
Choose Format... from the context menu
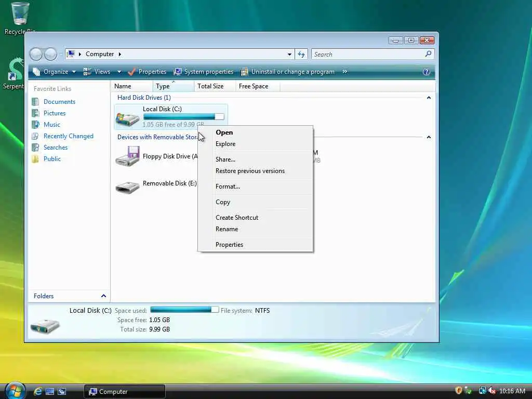255,187
